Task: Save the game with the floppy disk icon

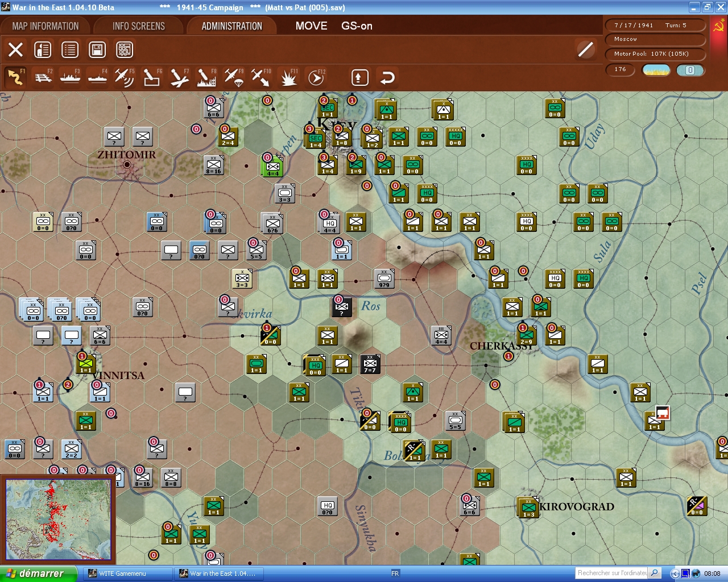Action: [x=97, y=50]
